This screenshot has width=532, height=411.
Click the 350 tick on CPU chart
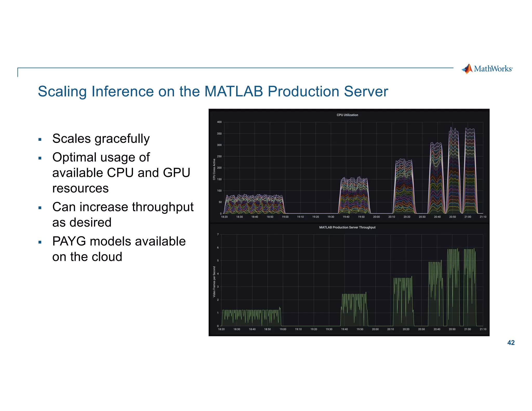pos(220,134)
